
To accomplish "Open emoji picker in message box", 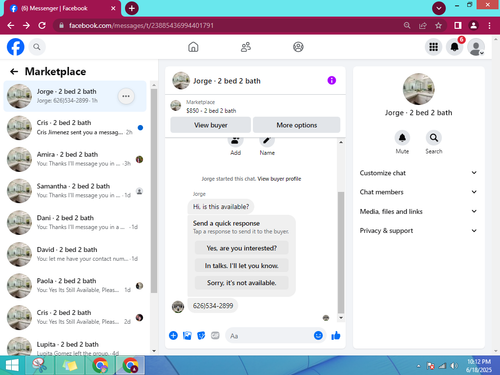I will 318,335.
